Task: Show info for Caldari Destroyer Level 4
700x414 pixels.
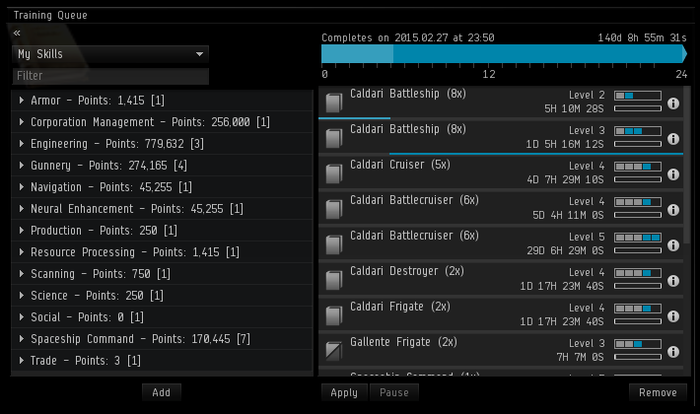Action: (673, 281)
